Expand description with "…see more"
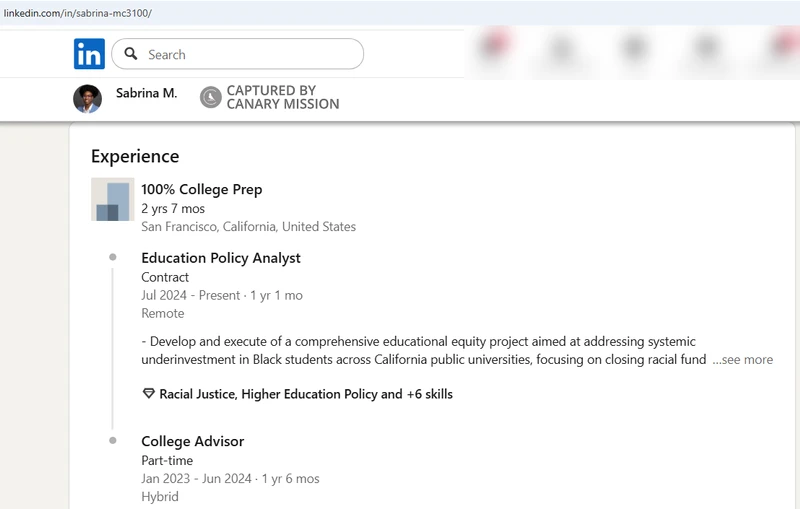800x509 pixels. pos(742,359)
